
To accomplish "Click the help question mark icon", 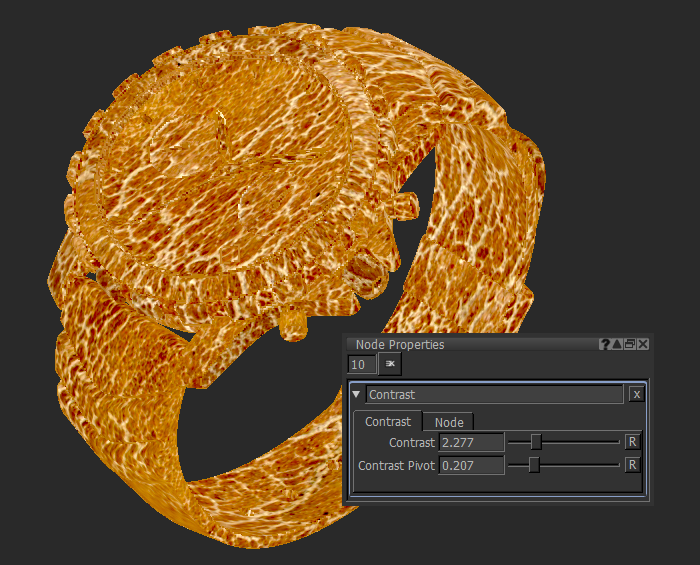I will click(605, 344).
